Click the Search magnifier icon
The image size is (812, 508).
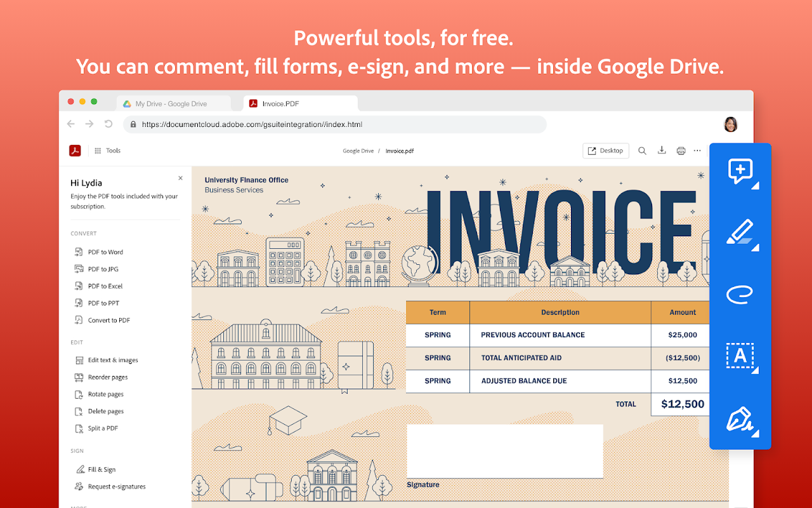(x=642, y=150)
